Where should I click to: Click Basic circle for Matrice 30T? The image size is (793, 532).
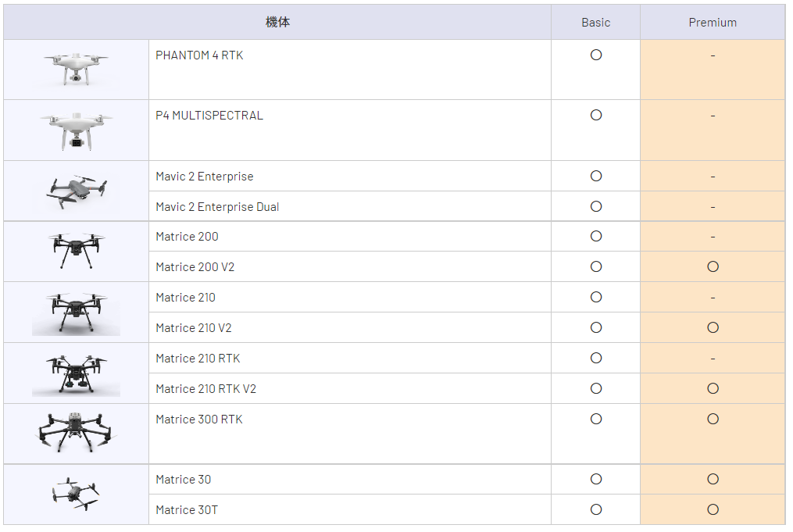point(596,510)
